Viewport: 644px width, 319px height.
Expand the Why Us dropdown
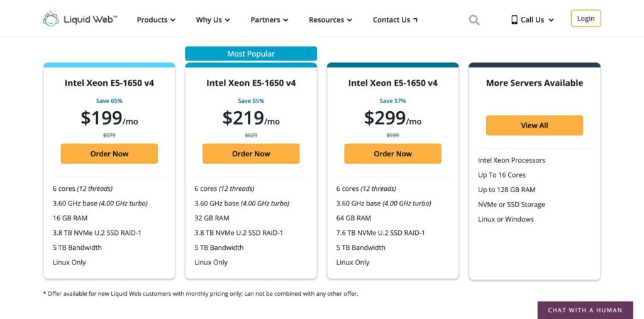pyautogui.click(x=213, y=19)
